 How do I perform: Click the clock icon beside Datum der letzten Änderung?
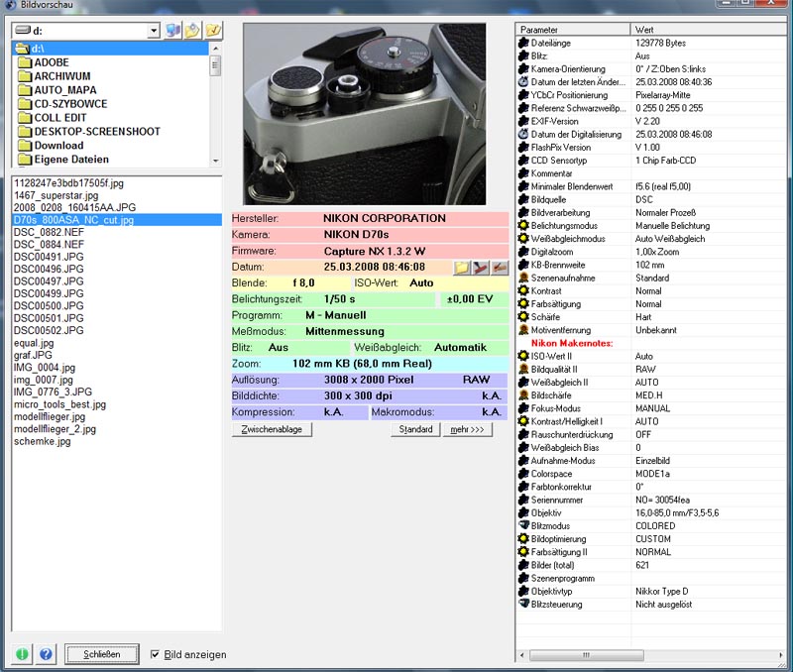523,82
